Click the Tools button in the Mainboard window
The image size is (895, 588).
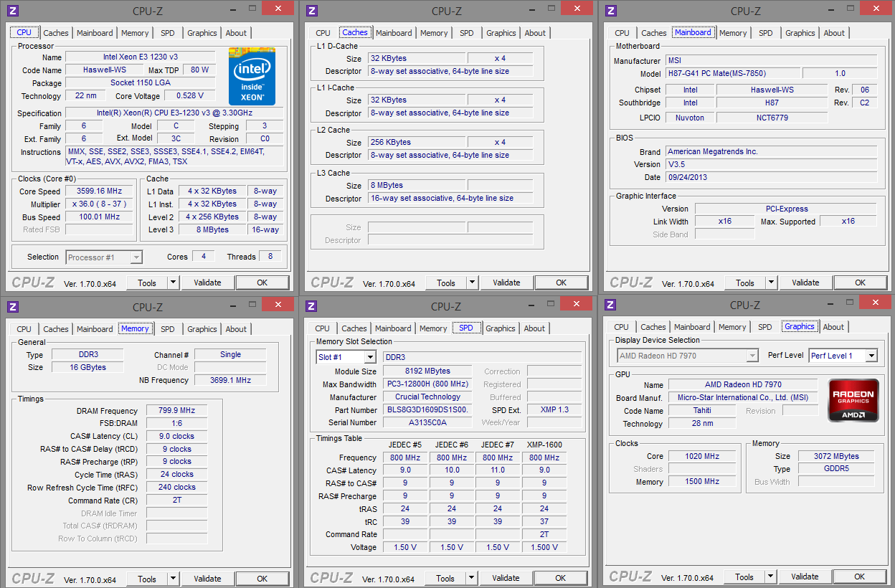pos(745,283)
